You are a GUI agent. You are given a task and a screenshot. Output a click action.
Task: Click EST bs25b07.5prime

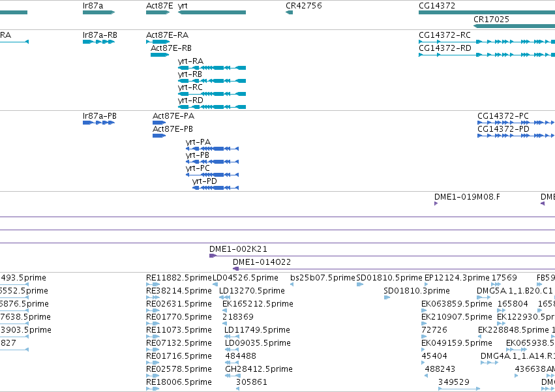point(292,284)
